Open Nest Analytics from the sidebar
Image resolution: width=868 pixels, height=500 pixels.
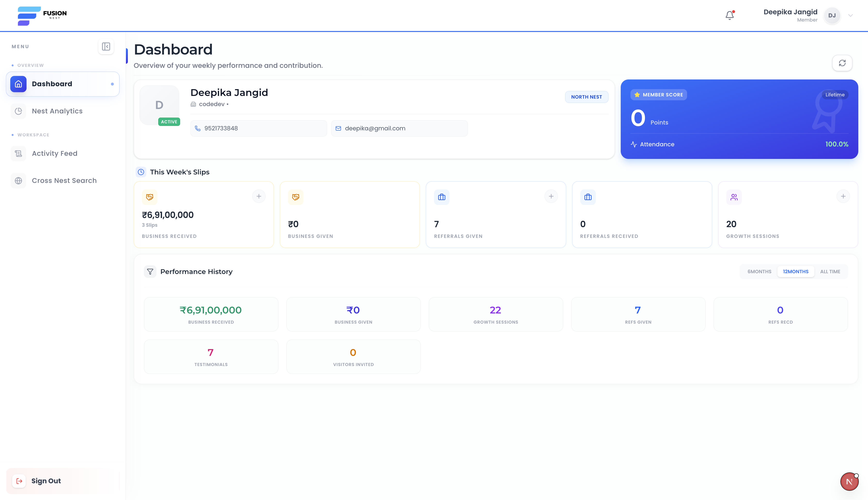click(x=57, y=111)
